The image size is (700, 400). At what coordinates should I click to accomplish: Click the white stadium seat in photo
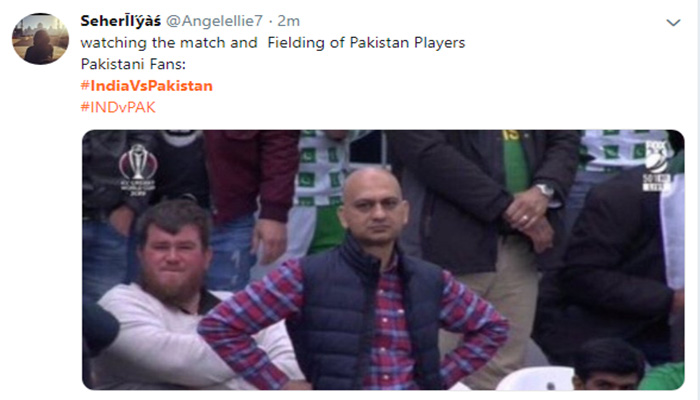point(536,379)
